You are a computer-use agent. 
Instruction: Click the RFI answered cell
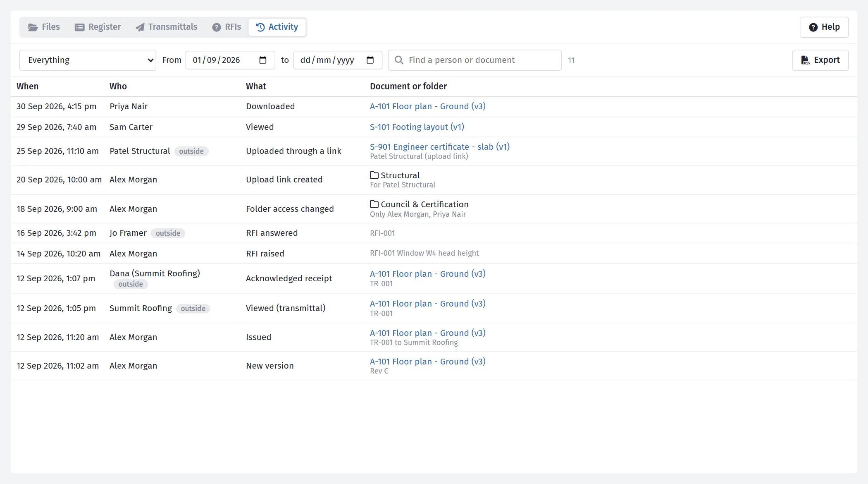(272, 233)
